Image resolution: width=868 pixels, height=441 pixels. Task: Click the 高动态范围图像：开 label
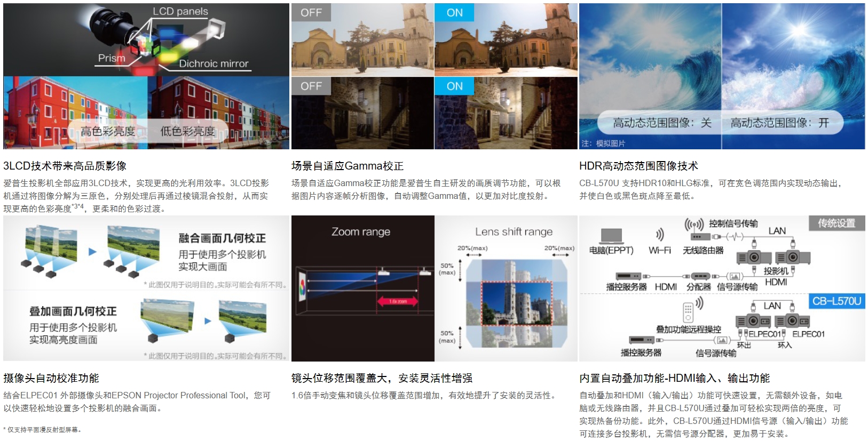coord(779,123)
